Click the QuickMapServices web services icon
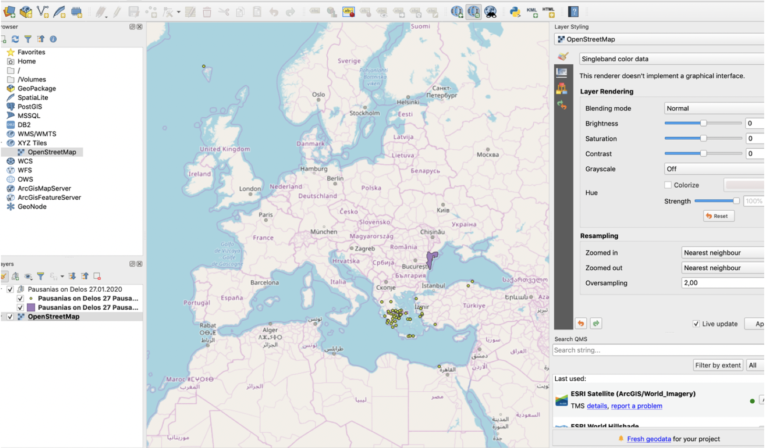Viewport: 768px width, 448px height. 456,12
